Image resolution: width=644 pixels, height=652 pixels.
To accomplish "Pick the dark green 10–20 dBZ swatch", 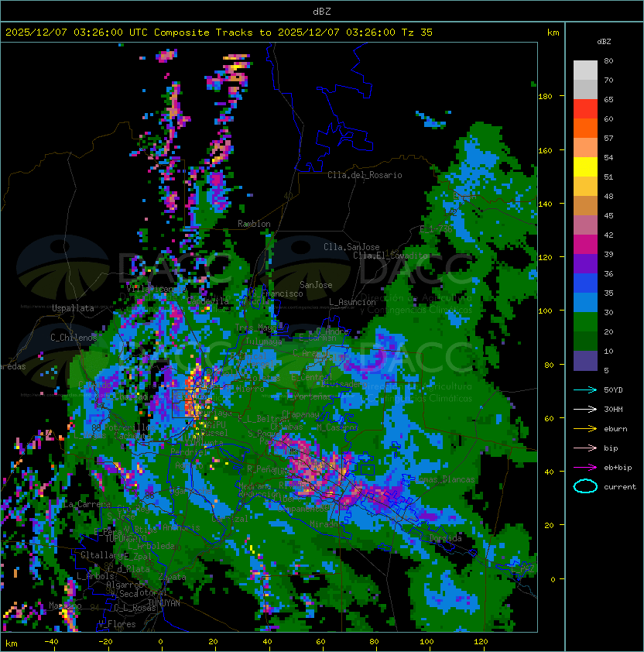I will click(585, 341).
